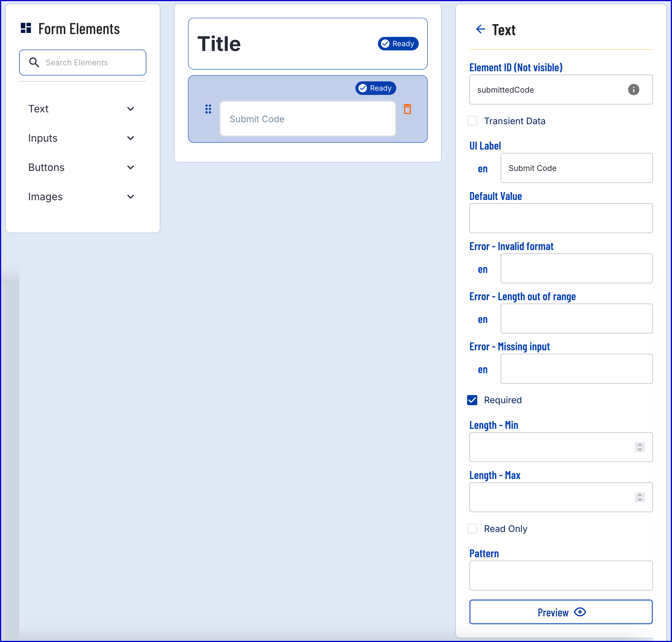
Task: Click the Length - Max stepper arrows
Action: coord(640,497)
